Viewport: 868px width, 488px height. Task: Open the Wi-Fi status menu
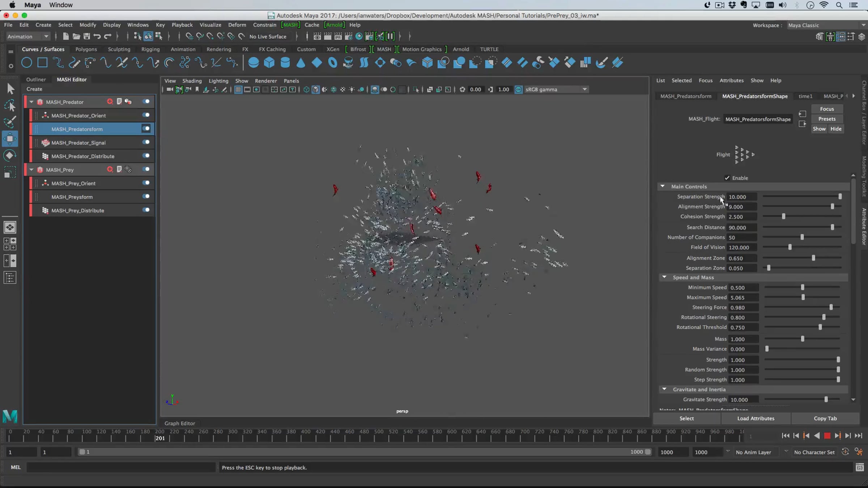pyautogui.click(x=824, y=5)
